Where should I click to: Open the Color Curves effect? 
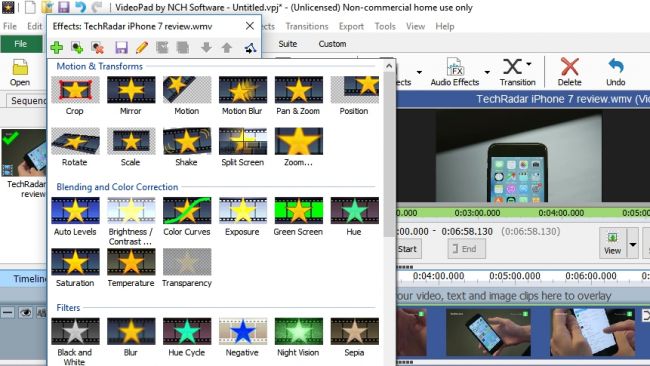tap(187, 217)
